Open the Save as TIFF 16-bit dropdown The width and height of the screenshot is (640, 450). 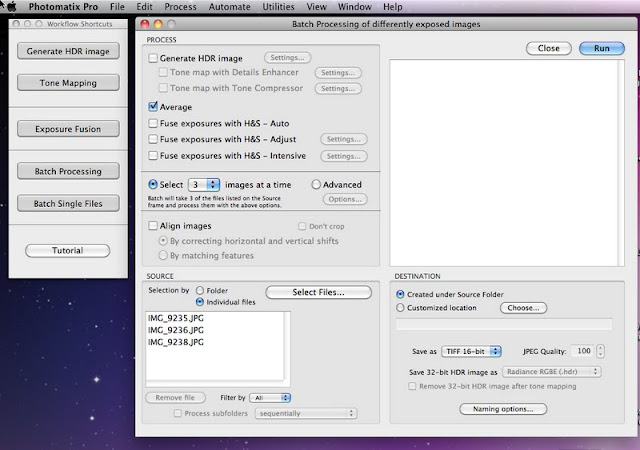coord(471,351)
